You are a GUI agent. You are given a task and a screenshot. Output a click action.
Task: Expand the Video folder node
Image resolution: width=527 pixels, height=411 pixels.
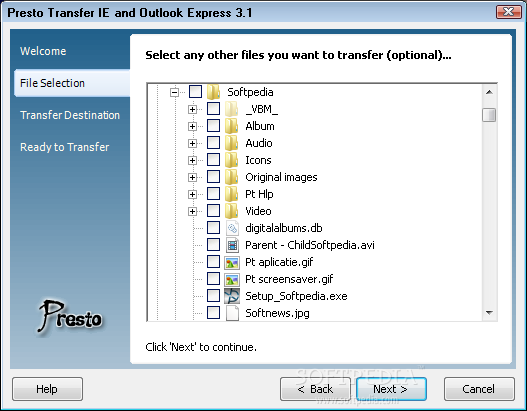pyautogui.click(x=192, y=211)
